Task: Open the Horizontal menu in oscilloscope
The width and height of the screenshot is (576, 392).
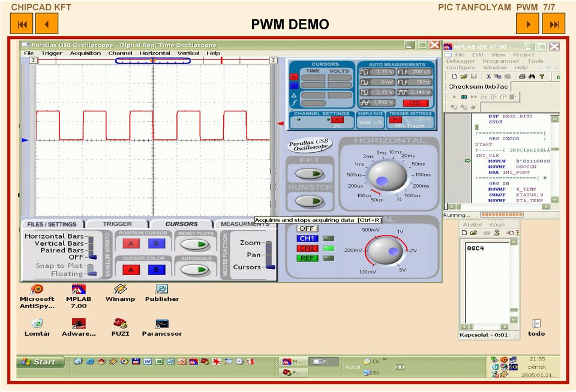Action: click(155, 53)
